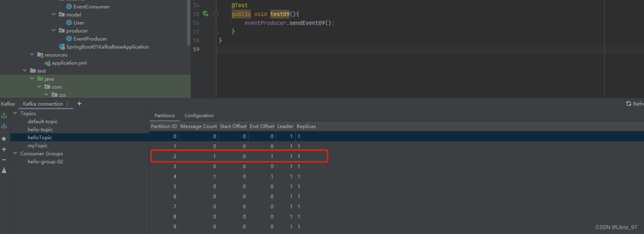
Task: Click the producer upload icon in Kafka sidebar
Action: 4,115
